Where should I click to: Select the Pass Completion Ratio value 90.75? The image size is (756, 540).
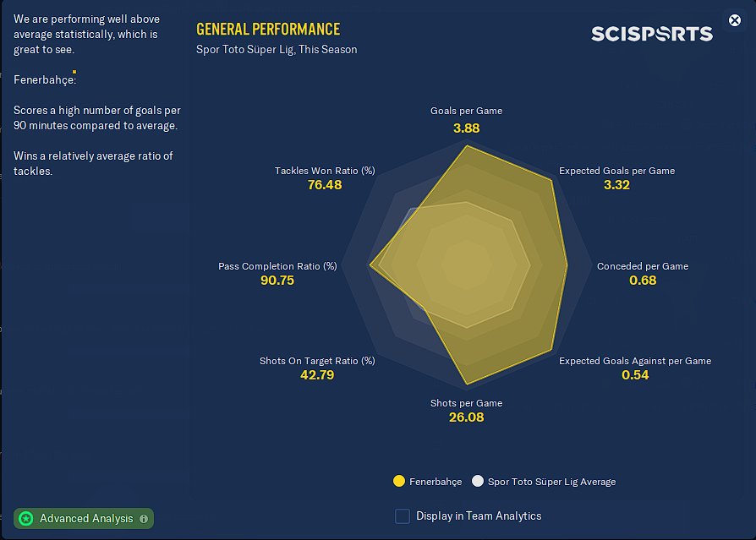tap(277, 281)
